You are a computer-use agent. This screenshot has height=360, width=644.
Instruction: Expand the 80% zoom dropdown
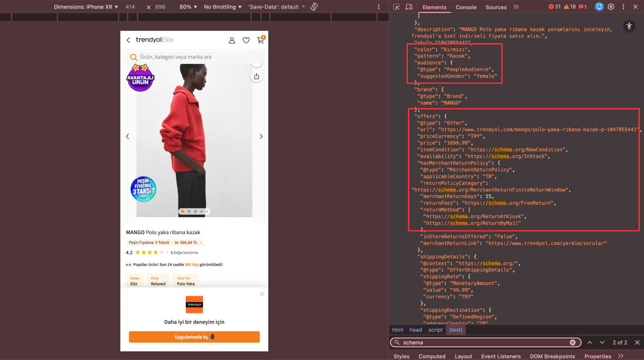[188, 7]
